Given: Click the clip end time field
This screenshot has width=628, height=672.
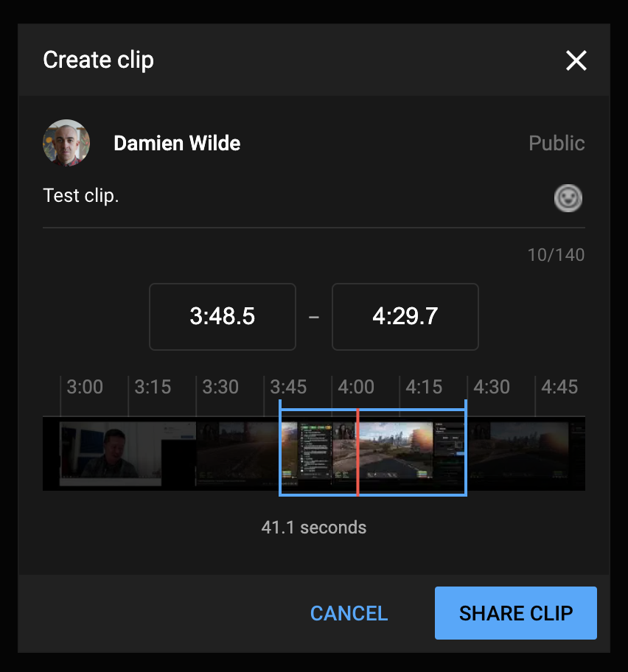Looking at the screenshot, I should pos(405,317).
